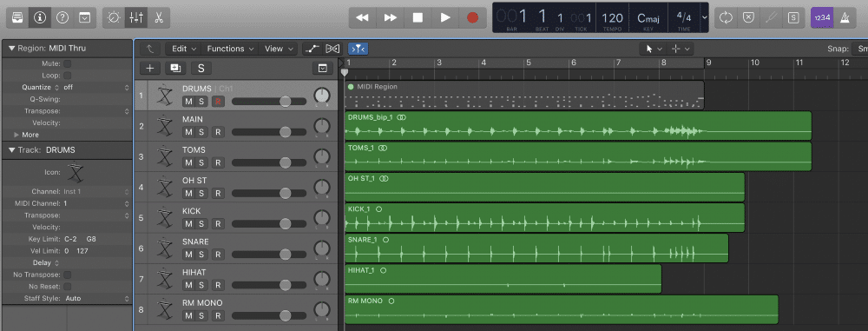
Task: Toggle the Flex show/hide button
Action: (332, 49)
